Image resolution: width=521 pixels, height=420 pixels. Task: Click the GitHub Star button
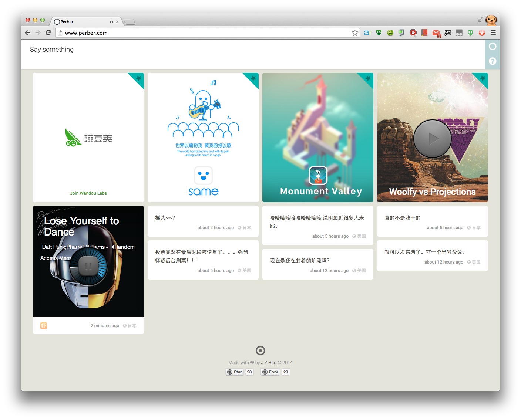click(235, 372)
